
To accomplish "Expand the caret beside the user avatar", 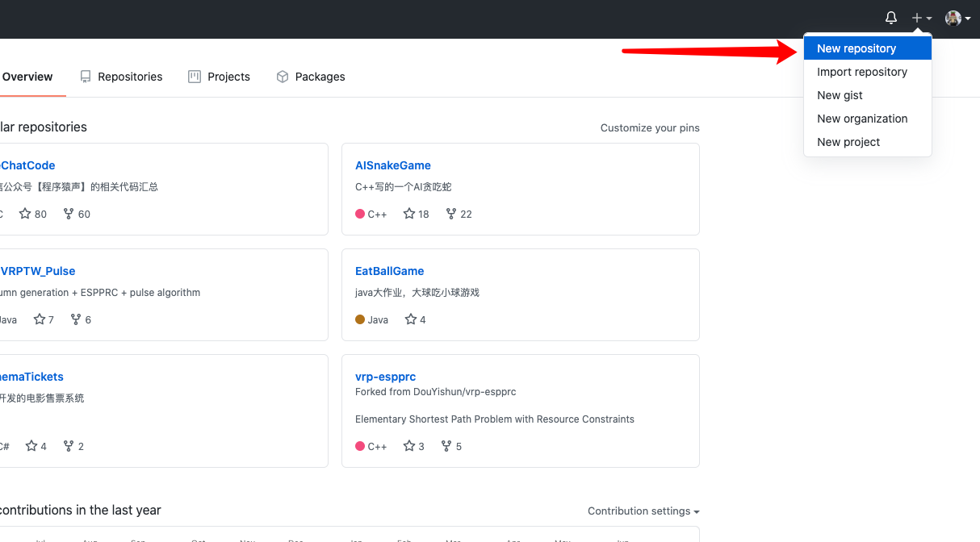I will click(968, 19).
